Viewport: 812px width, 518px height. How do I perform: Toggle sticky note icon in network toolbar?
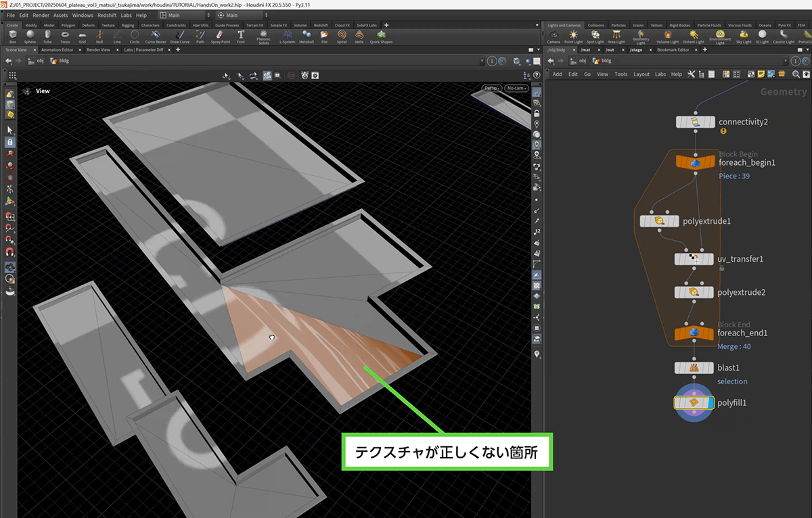pos(761,74)
